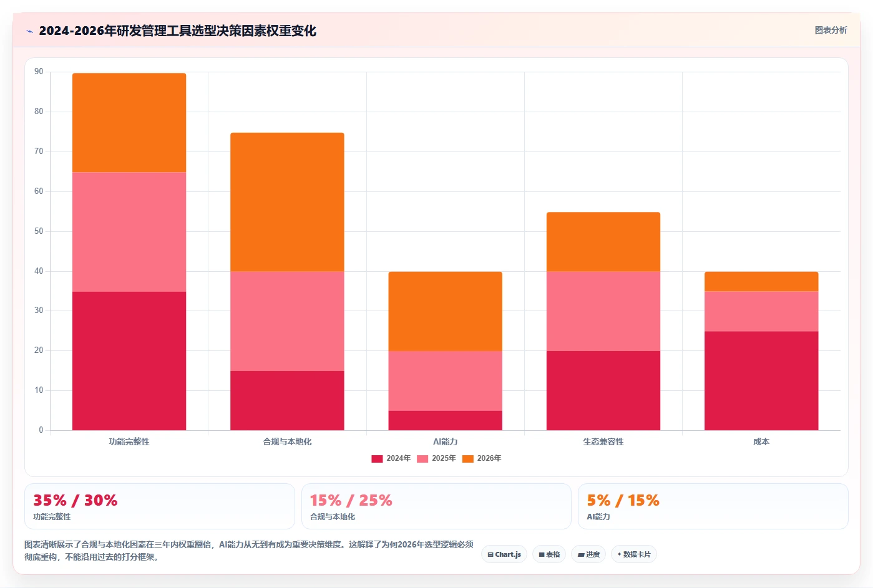This screenshot has height=588, width=873.
Task: Select the 2024年 segment of 功能完整性 bar
Action: [129, 361]
